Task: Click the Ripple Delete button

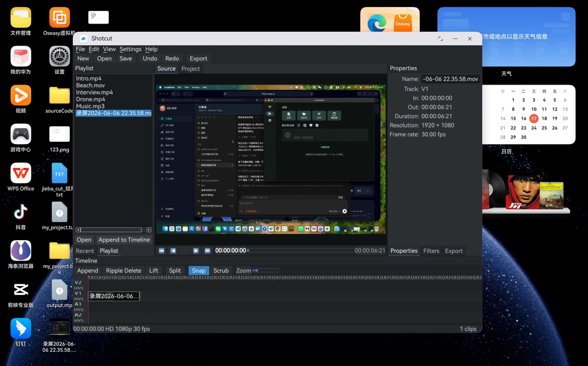Action: (124, 270)
